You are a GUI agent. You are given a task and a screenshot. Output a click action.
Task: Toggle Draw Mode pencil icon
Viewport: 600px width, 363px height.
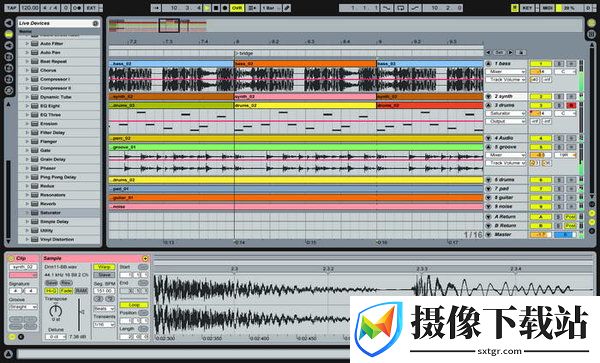[287, 8]
